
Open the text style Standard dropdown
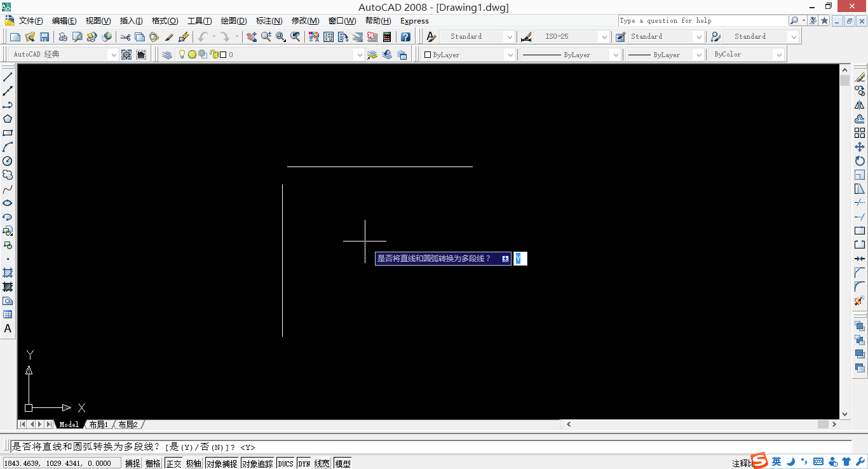[509, 37]
